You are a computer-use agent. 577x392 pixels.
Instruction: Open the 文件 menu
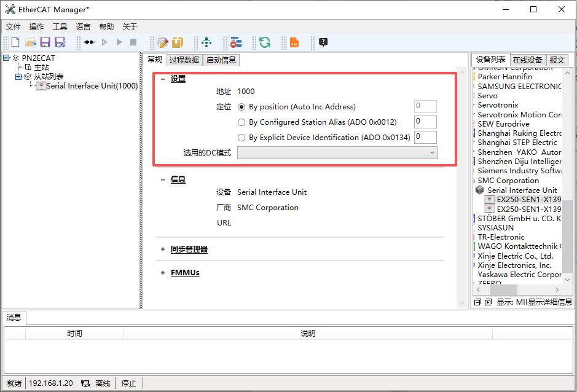click(x=14, y=27)
